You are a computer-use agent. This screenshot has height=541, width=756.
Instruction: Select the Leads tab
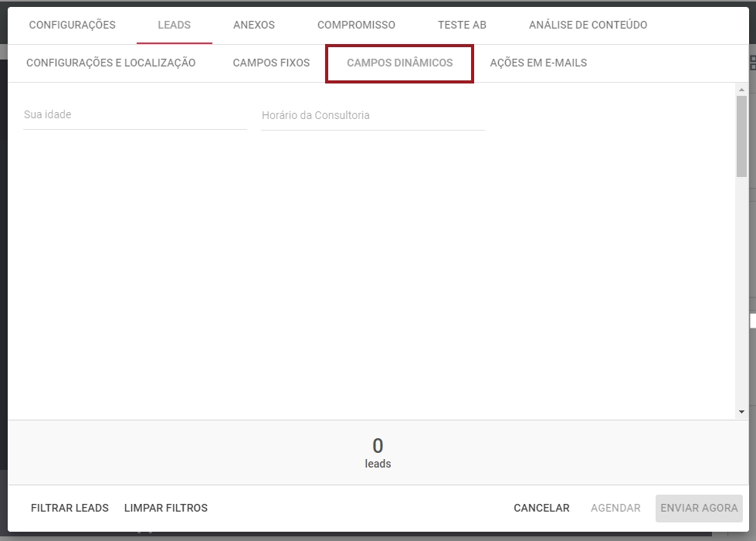(x=174, y=25)
